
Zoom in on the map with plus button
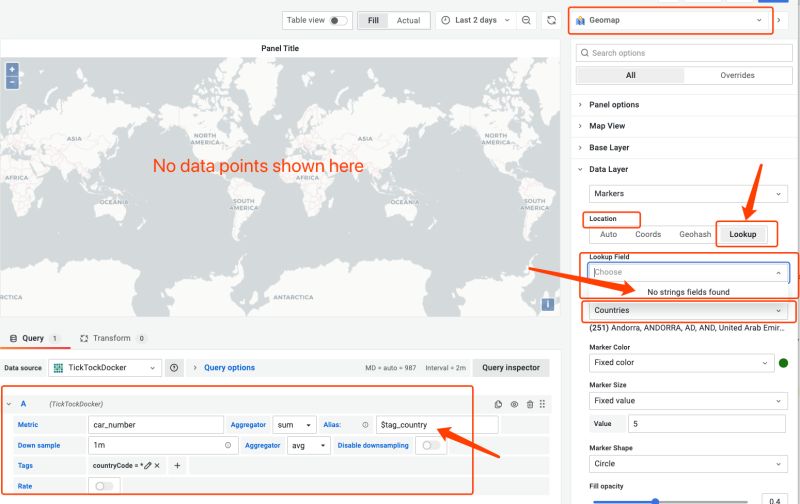[12, 69]
